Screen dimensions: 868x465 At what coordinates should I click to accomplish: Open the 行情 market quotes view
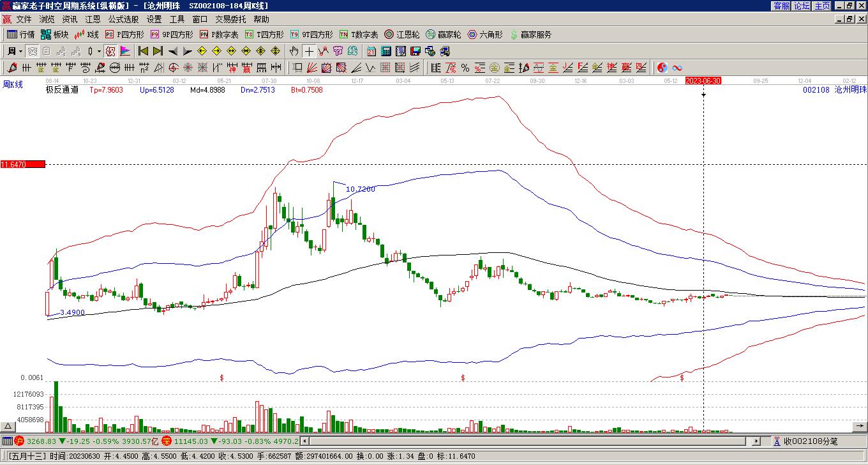21,34
